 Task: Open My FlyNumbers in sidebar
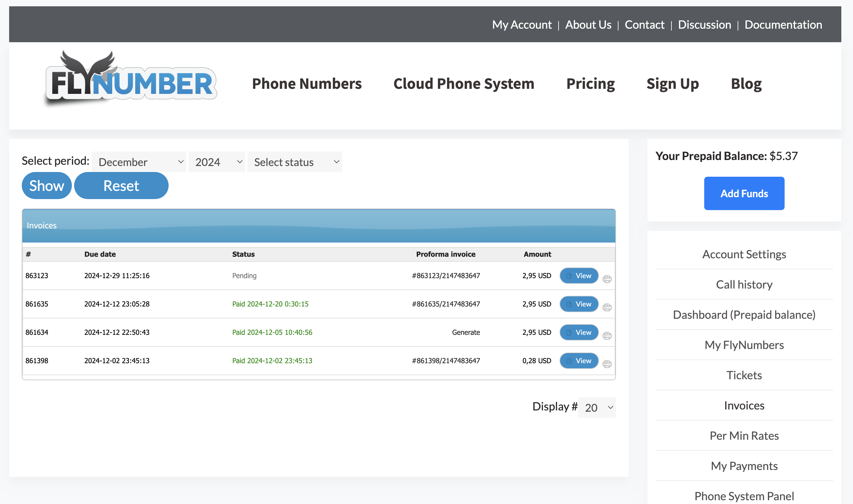click(x=744, y=345)
